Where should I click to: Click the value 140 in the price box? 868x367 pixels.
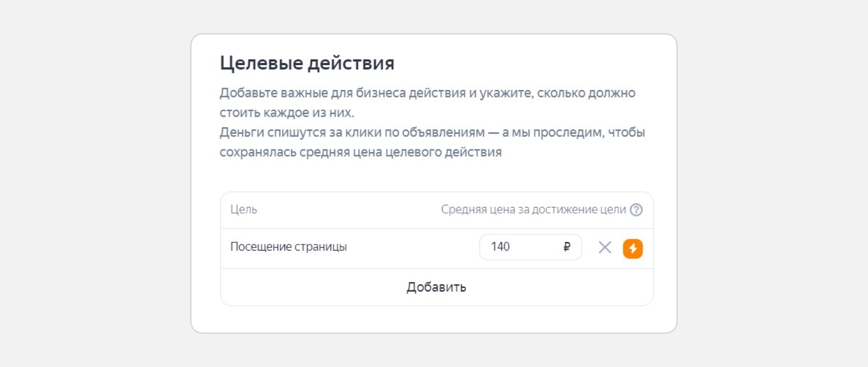(x=500, y=247)
